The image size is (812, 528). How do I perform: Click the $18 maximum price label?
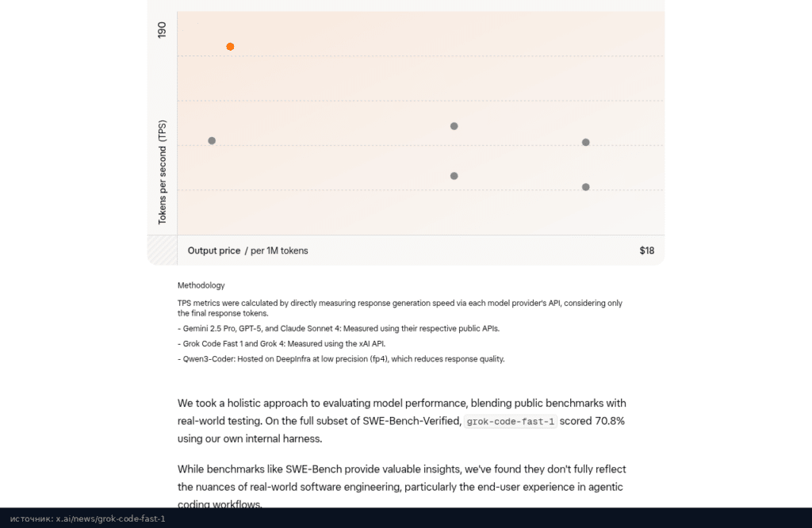pos(647,251)
